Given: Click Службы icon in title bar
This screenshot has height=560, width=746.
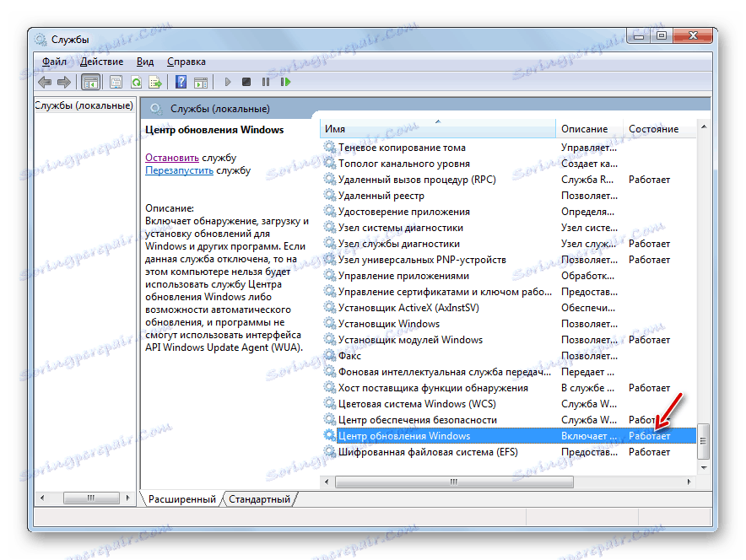Looking at the screenshot, I should click(41, 40).
